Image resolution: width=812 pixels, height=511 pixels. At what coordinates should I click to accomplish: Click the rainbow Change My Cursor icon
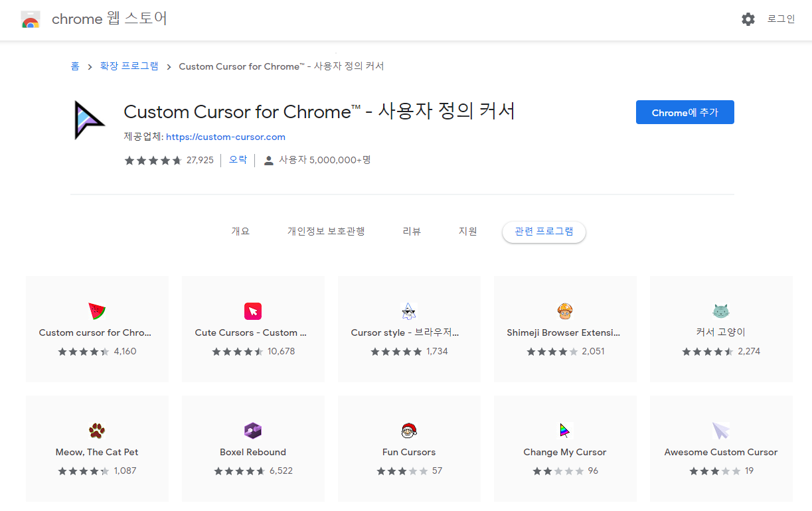(x=565, y=431)
